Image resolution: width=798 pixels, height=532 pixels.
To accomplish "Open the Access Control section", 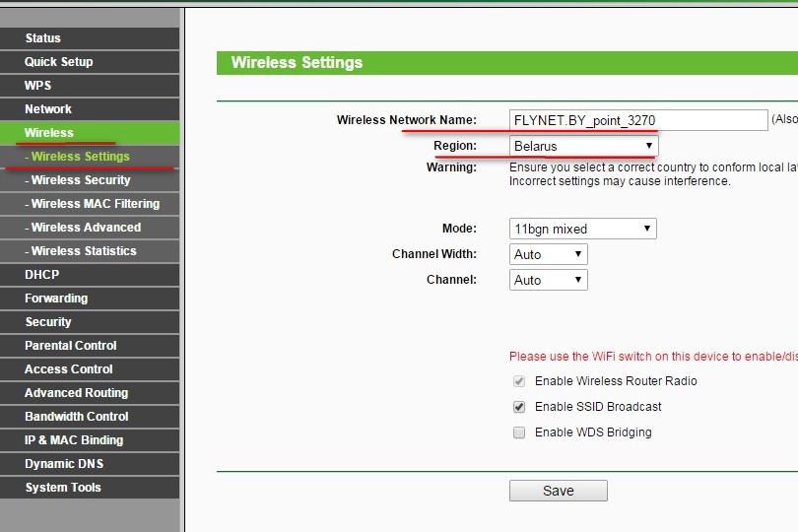I will [89, 369].
